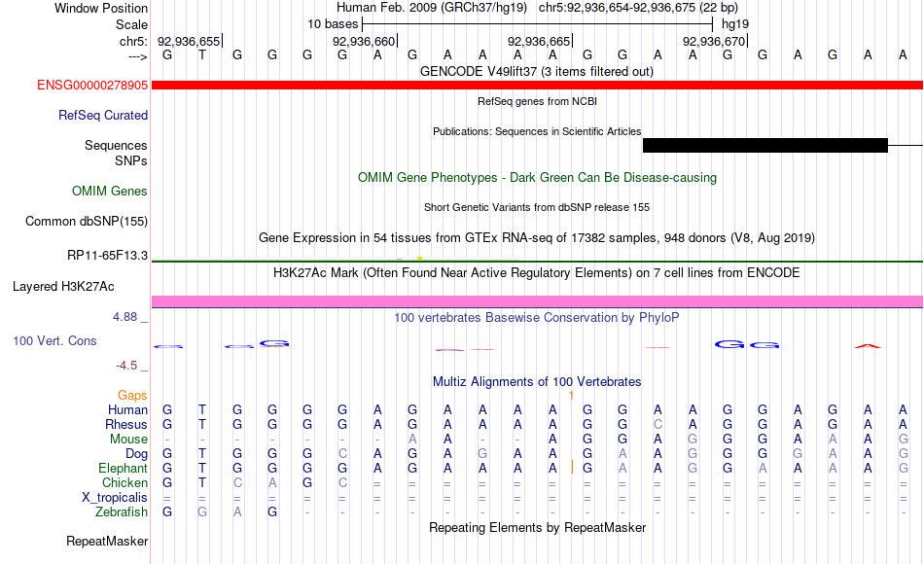
Task: Open the OMIM Genes track label
Action: (109, 191)
